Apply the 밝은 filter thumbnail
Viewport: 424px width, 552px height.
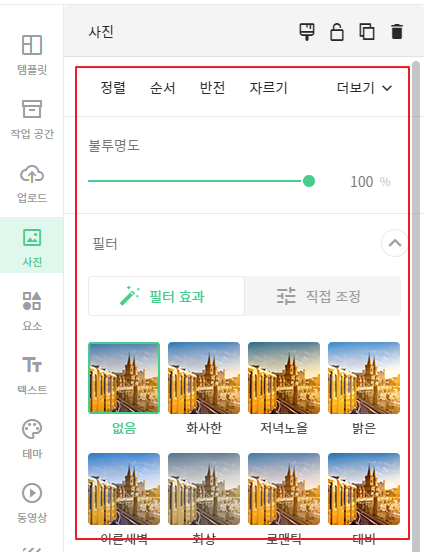point(364,378)
